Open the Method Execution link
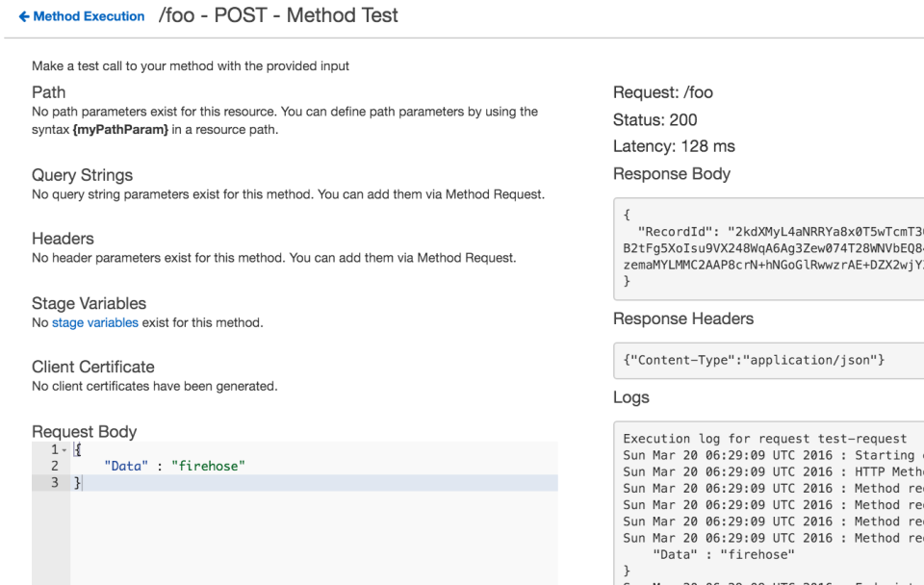The height and width of the screenshot is (585, 924). [x=88, y=15]
